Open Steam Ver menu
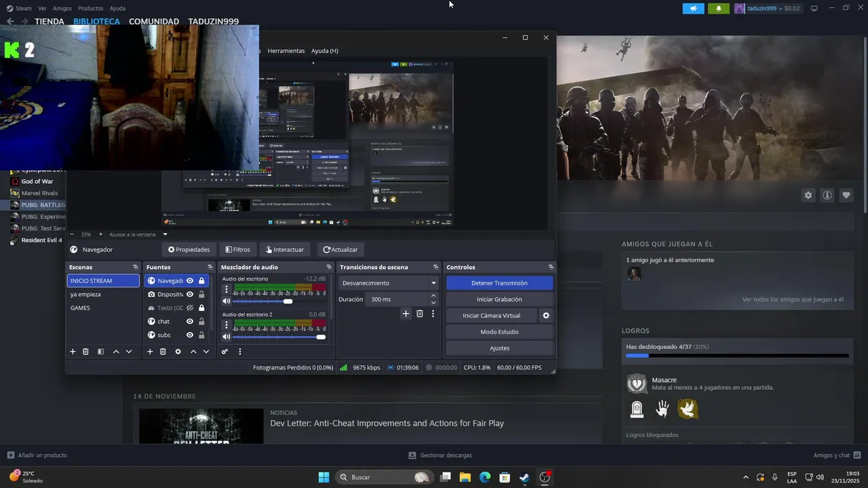 tap(43, 8)
